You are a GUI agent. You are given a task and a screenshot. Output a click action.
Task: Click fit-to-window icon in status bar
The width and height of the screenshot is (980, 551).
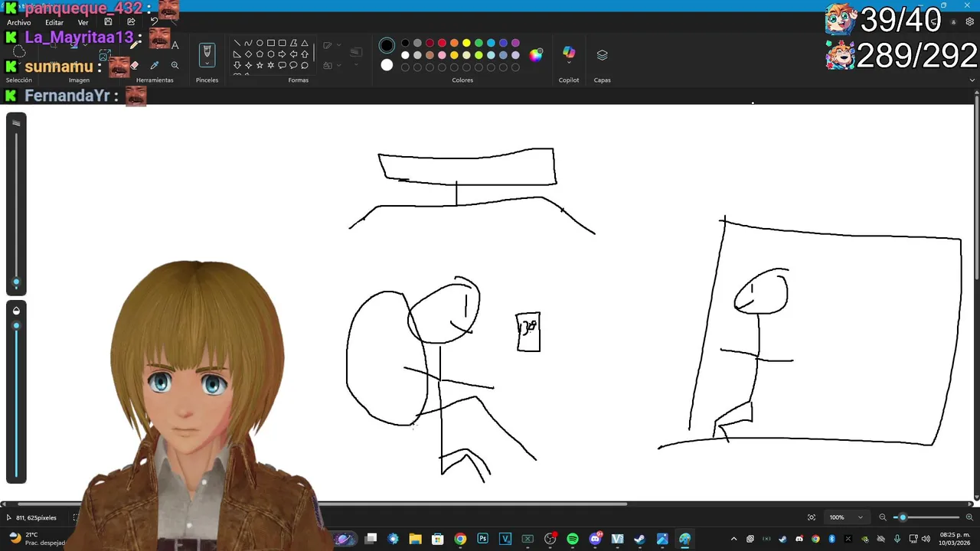click(812, 517)
